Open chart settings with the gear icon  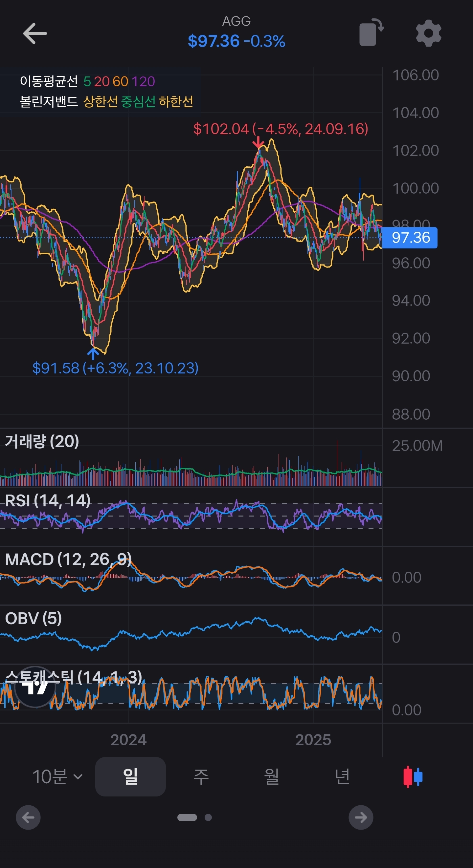[428, 33]
